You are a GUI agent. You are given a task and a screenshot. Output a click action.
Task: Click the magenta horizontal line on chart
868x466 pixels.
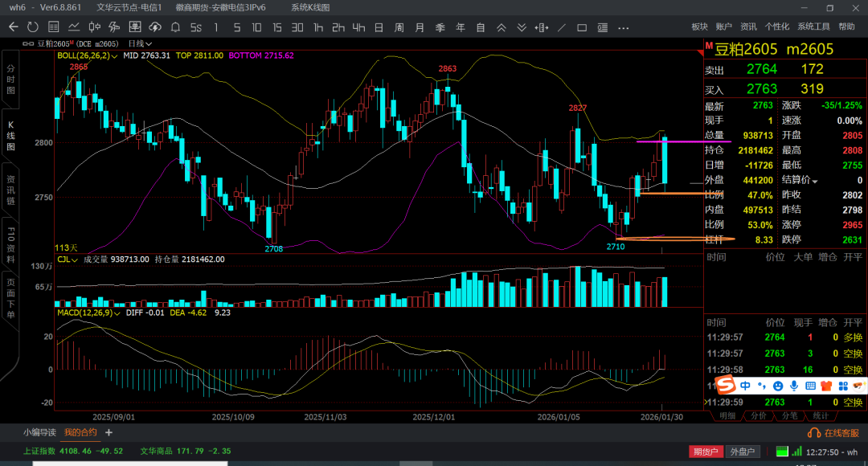683,141
